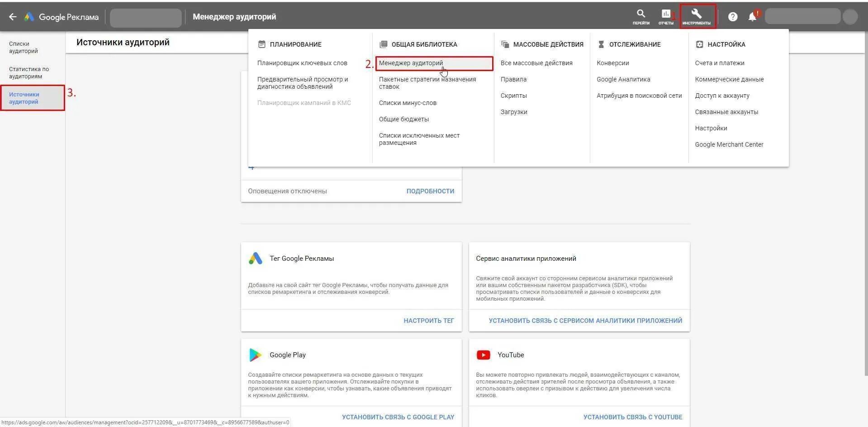868x427 pixels.
Task: Open Доступ к аккаунту
Action: 722,96
